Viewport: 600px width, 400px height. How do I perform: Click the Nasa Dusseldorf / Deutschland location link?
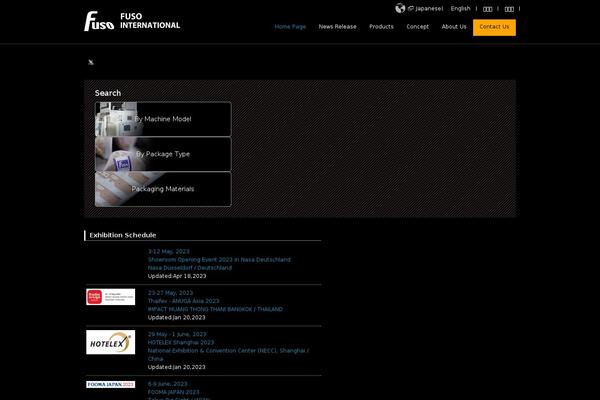(190, 268)
